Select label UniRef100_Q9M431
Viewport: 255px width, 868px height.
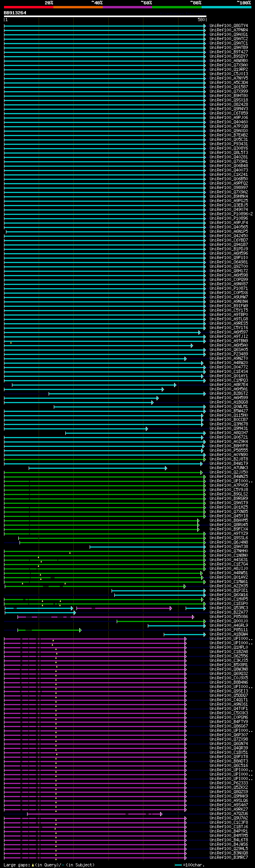[x=229, y=429]
